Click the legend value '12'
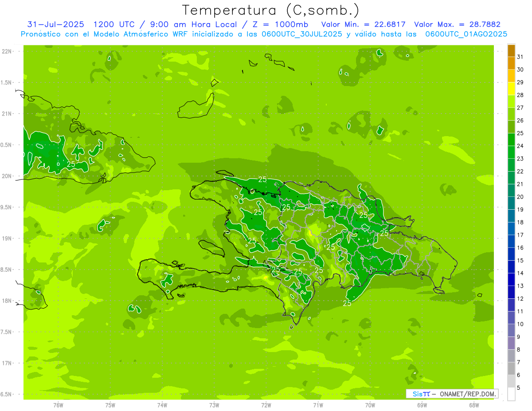Image resolution: width=532 pixels, height=411 pixels. 520,298
